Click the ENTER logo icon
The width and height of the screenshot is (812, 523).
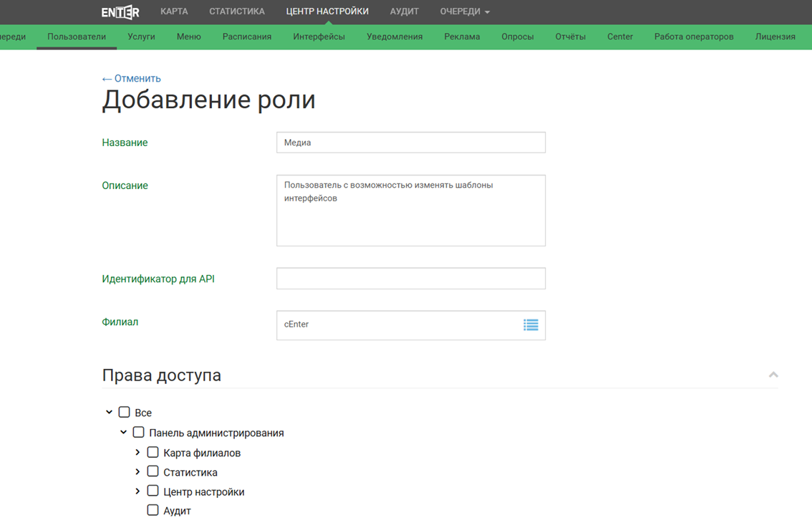(120, 11)
